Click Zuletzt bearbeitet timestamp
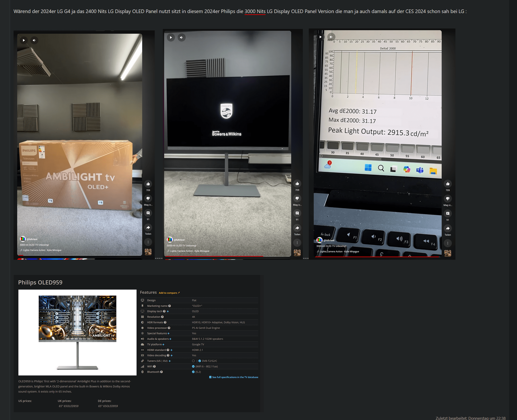The image size is (517, 420). point(470,418)
